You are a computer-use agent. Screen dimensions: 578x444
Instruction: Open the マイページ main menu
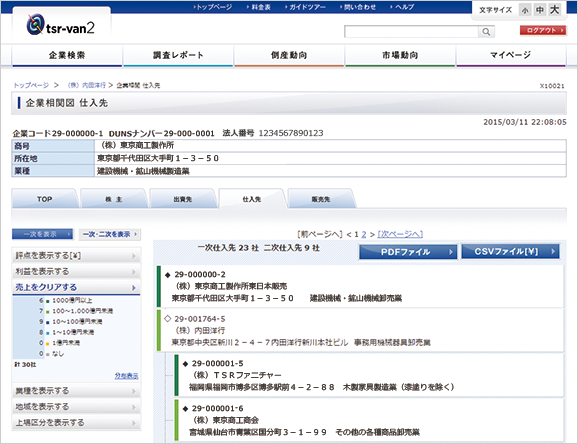point(511,55)
